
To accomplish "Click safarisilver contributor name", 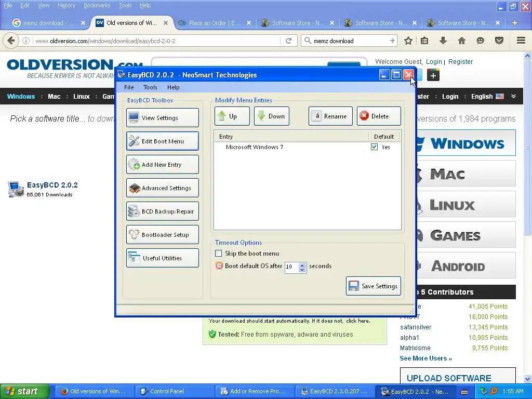I will tap(416, 327).
